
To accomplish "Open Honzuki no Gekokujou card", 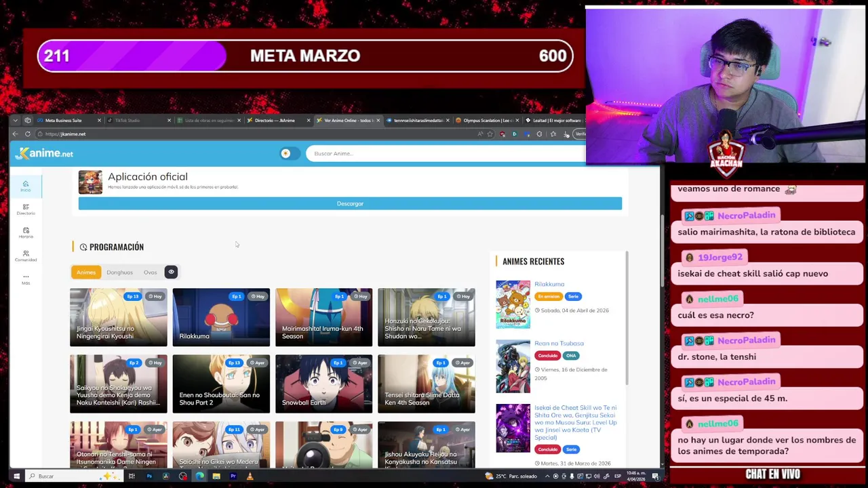I will coord(427,317).
